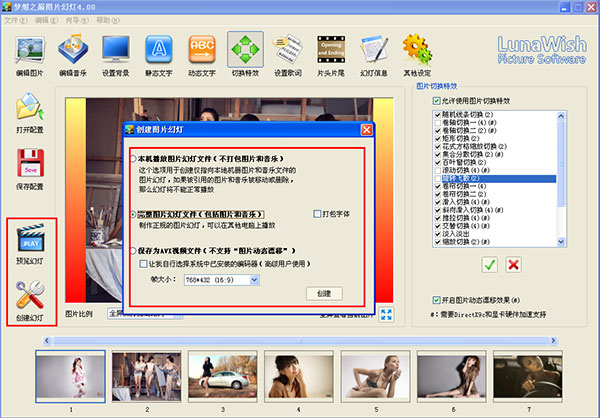This screenshot has height=418, width=600.
Task: Uncheck 缩放切换 (2) effect
Action: coord(438,242)
